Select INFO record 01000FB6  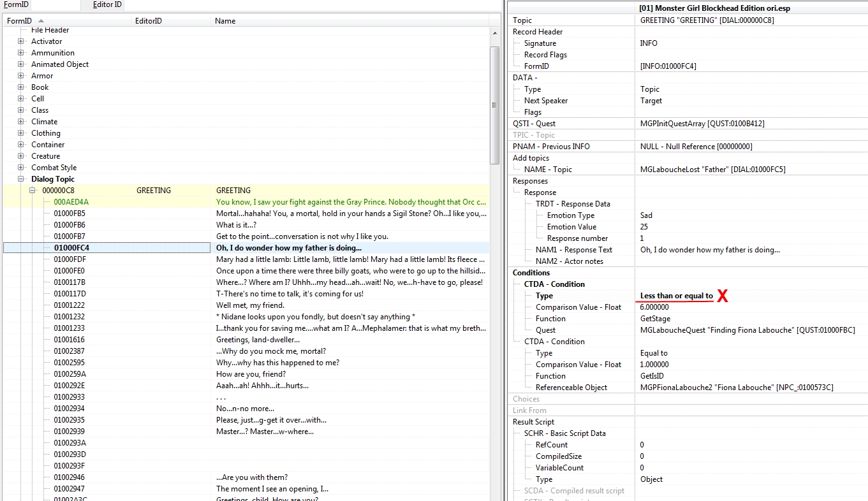point(246,225)
